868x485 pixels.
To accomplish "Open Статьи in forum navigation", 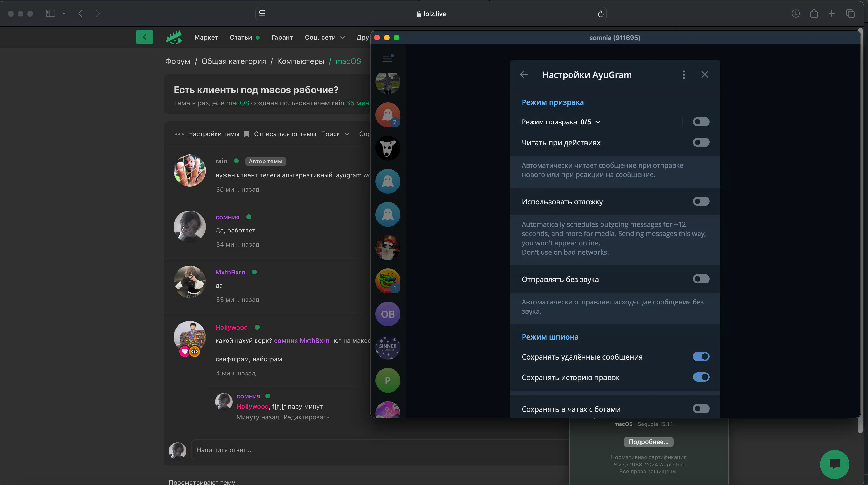I will point(241,37).
